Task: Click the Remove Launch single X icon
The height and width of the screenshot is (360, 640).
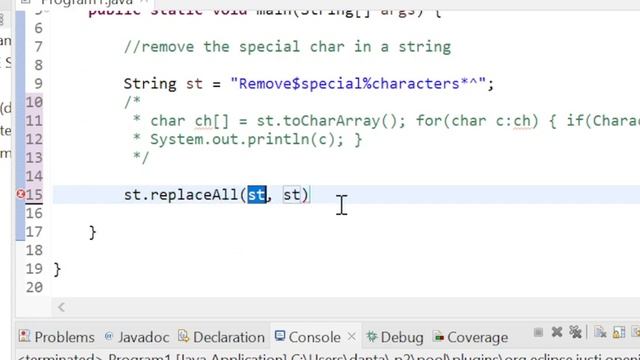Action: coord(557,332)
